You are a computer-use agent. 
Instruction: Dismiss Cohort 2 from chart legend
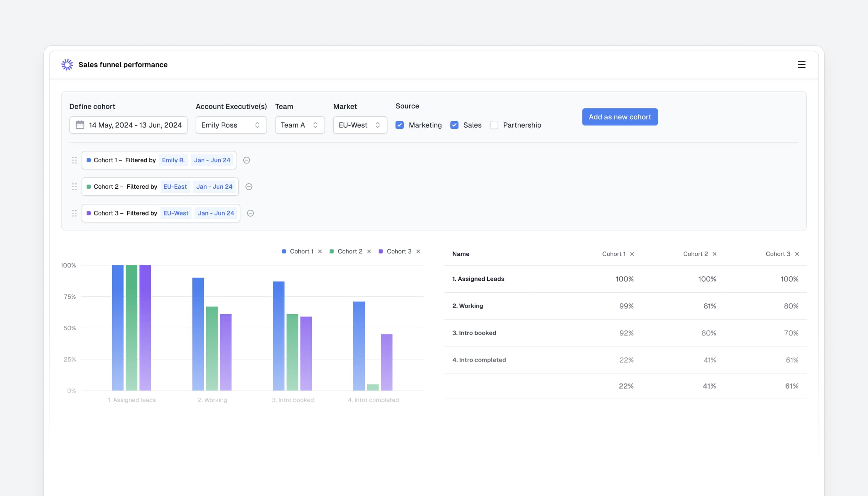pos(369,252)
